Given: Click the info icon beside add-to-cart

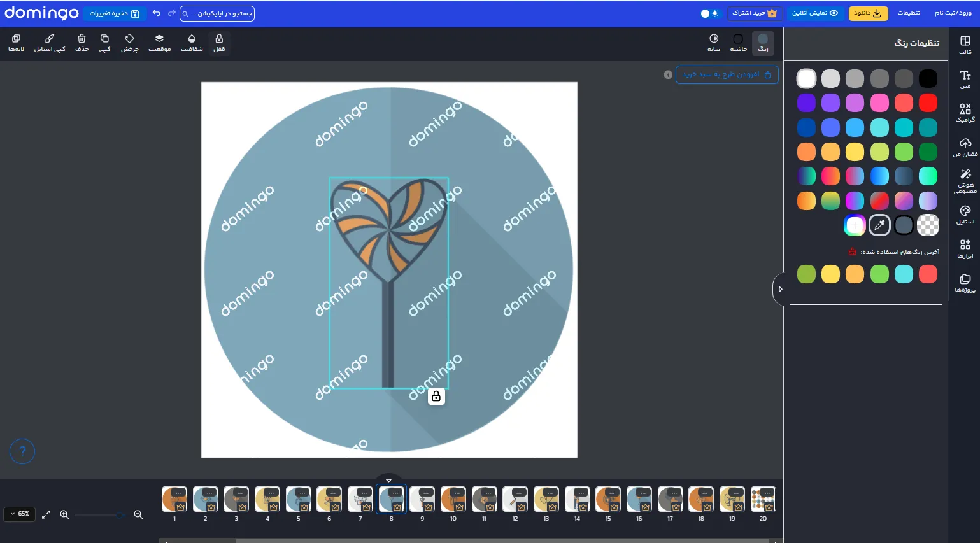Looking at the screenshot, I should tap(668, 74).
